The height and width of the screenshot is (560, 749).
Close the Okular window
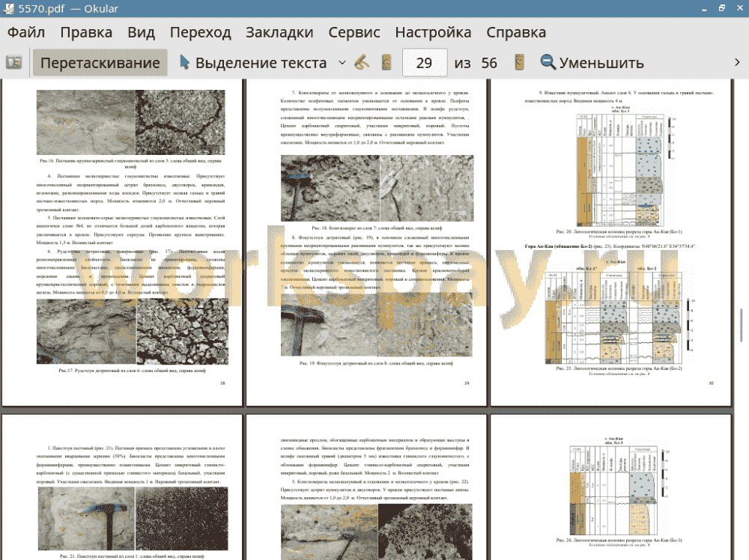(739, 8)
